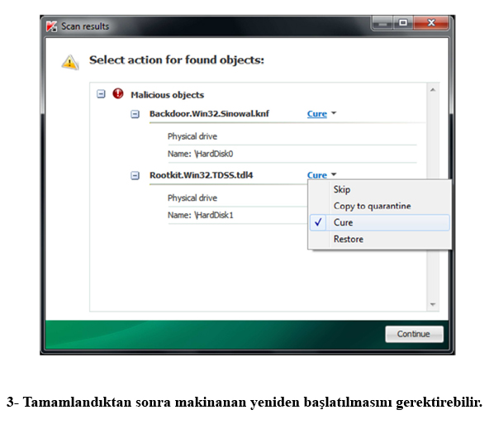Click the scrollbar down arrow
489x448 pixels.
click(433, 304)
